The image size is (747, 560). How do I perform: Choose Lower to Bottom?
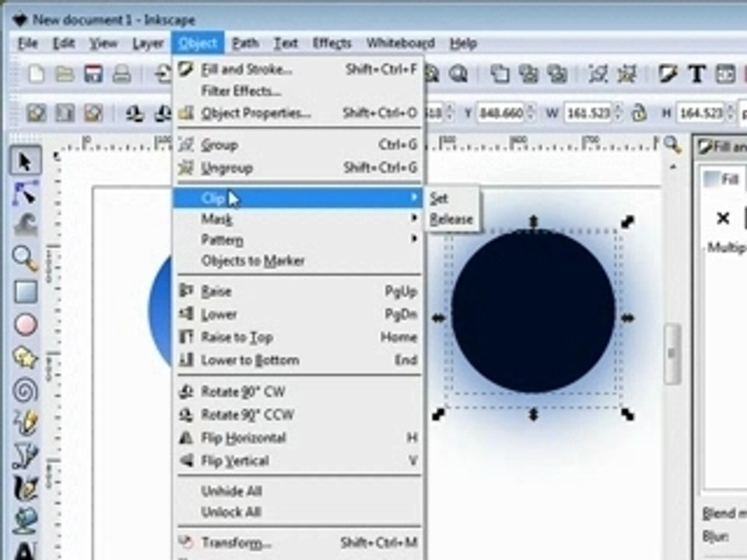click(298, 360)
